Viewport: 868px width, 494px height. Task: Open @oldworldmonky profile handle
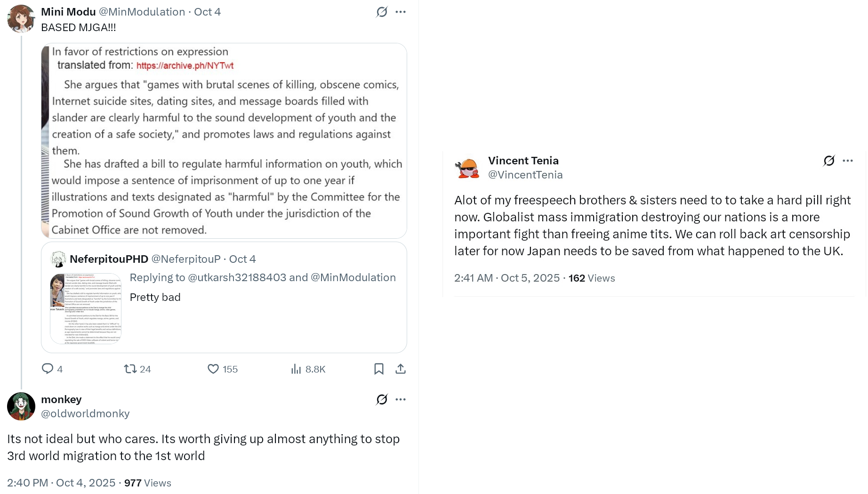[85, 413]
